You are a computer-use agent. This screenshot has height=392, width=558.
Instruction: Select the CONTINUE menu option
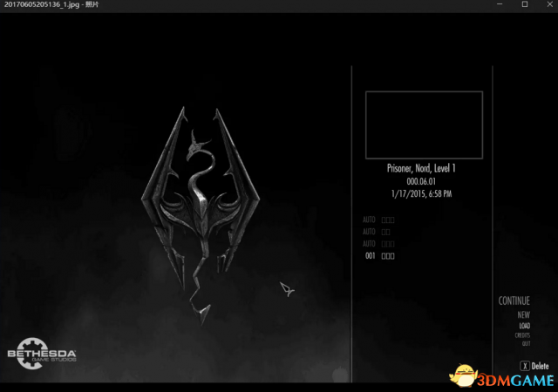[x=514, y=301]
